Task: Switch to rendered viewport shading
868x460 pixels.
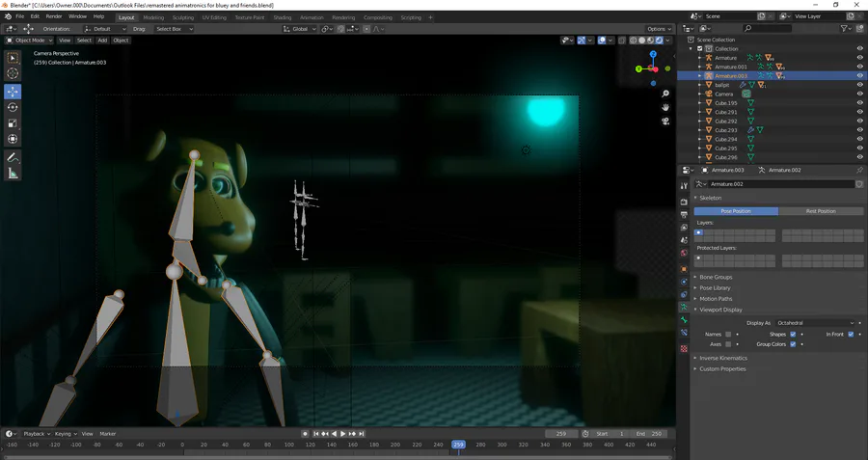Action: point(660,41)
